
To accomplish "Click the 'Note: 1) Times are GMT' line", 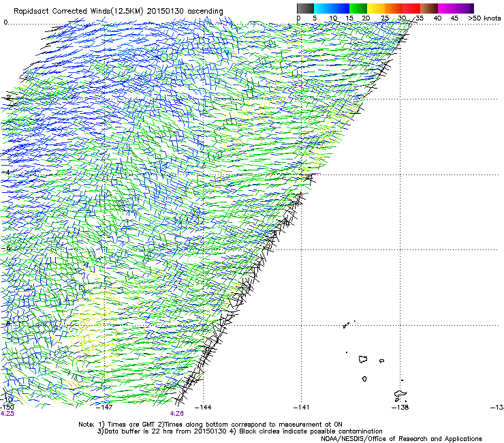I will pyautogui.click(x=210, y=425).
